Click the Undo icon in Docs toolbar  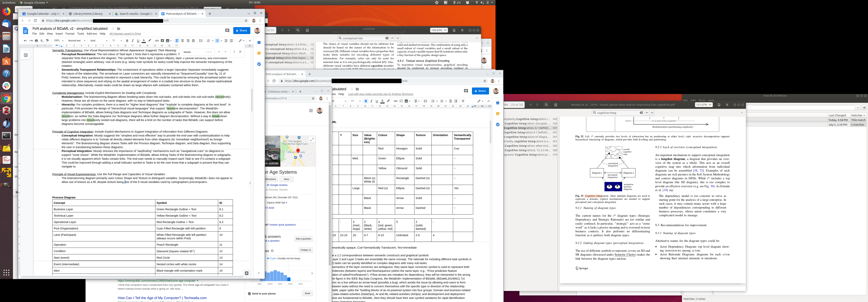[25, 41]
